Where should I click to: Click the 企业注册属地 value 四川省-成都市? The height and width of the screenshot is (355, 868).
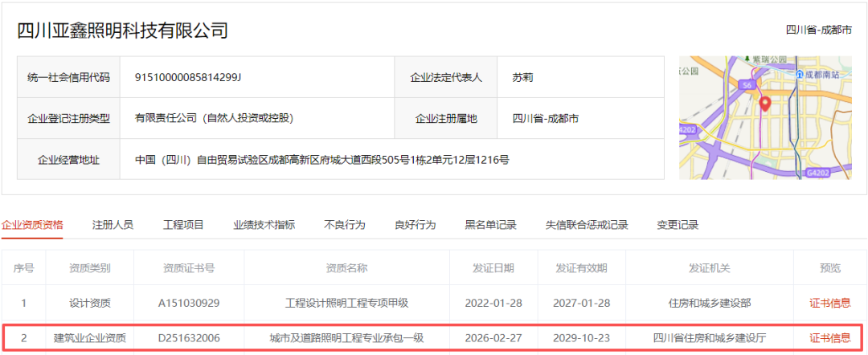(x=546, y=118)
